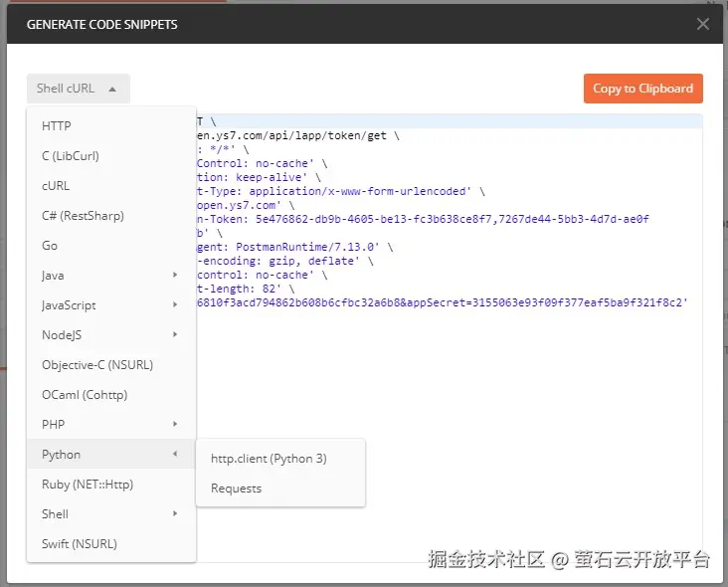Click the 'tion: keep-alive' code line
Image resolution: width=728 pixels, height=587 pixels.
259,177
